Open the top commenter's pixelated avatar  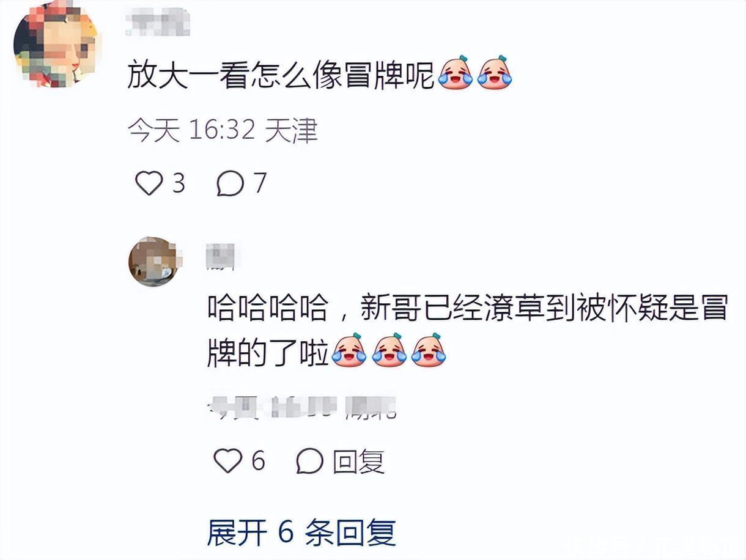(56, 45)
